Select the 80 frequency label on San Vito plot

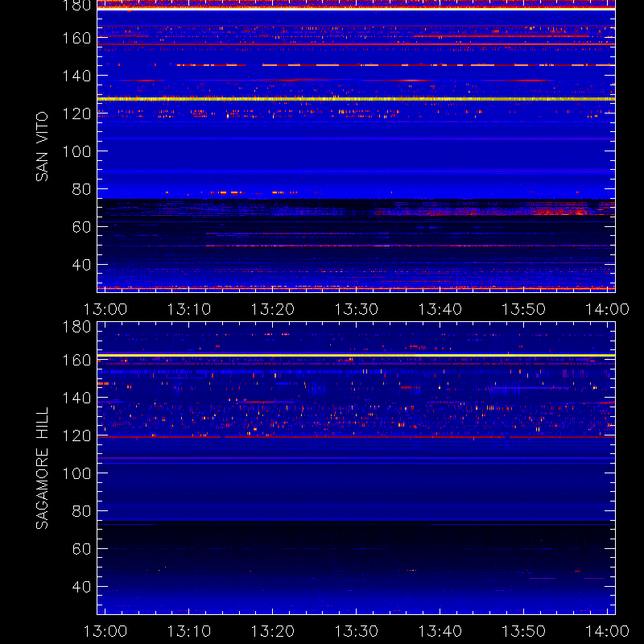(x=81, y=189)
